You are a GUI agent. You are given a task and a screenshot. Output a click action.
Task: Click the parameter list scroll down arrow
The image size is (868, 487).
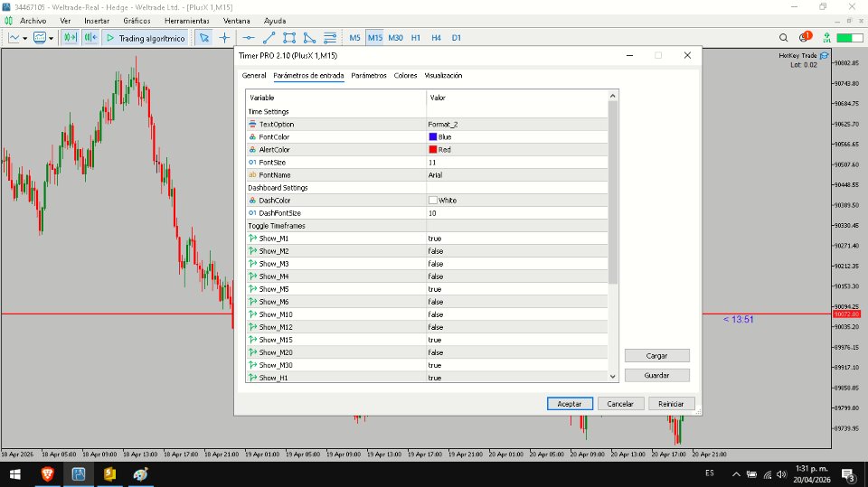pos(613,376)
